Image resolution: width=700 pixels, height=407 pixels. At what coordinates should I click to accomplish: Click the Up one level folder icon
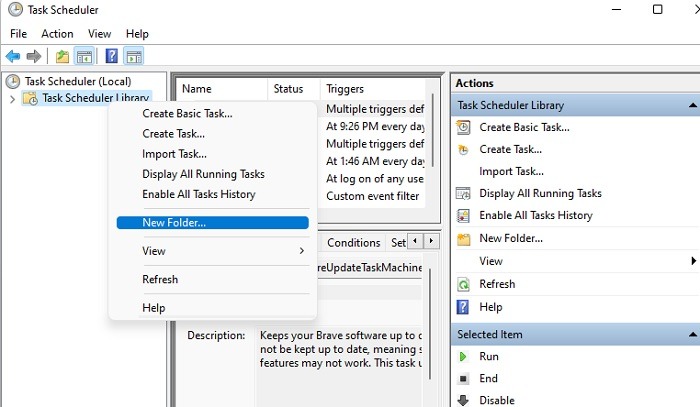[62, 56]
